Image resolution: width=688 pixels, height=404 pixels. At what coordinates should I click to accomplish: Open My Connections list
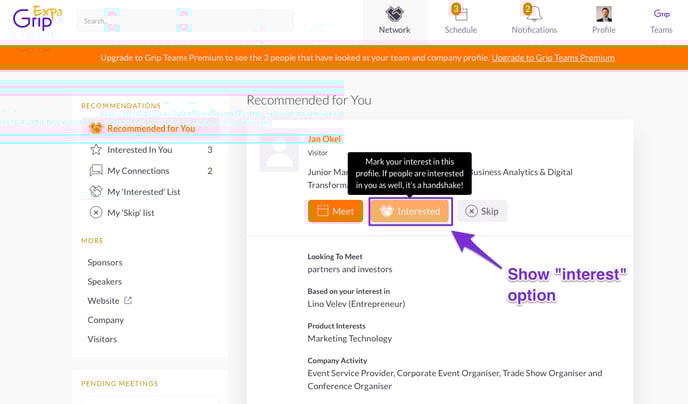138,171
